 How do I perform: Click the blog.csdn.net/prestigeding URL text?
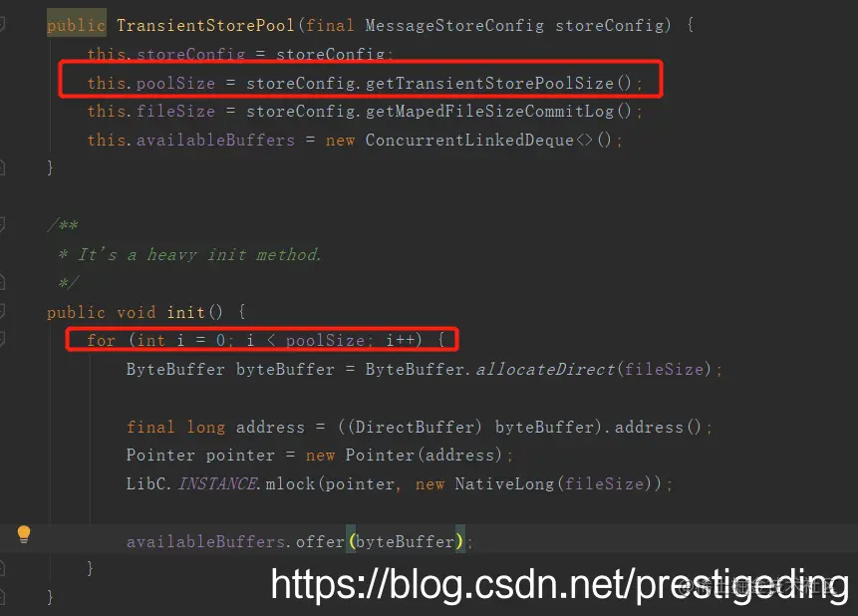click(x=559, y=585)
